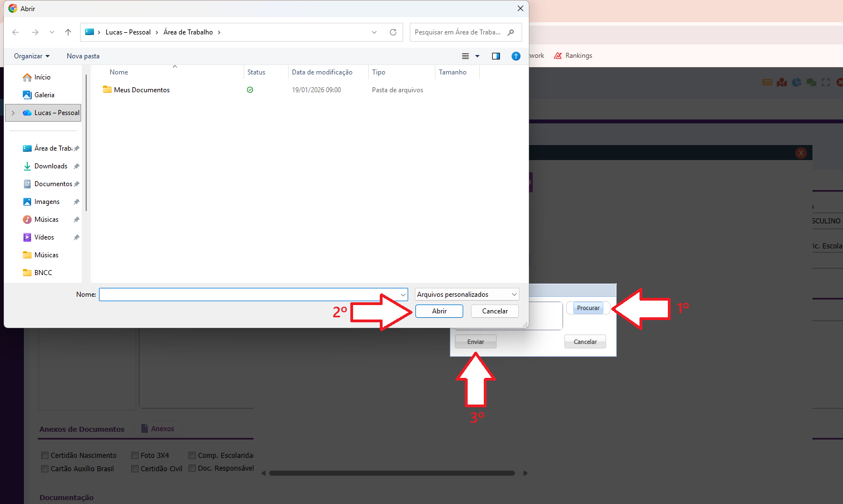Open the Arquivos personalizados file type dropdown
This screenshot has height=504, width=843.
pyautogui.click(x=467, y=295)
